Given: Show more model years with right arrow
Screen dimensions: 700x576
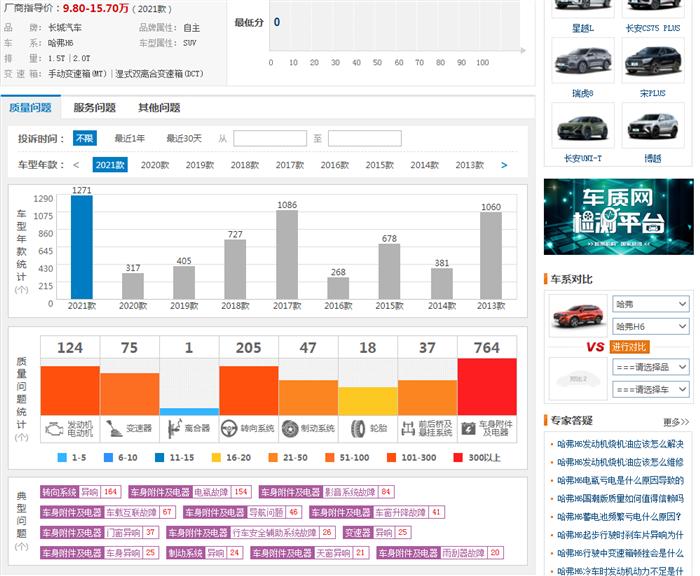Looking at the screenshot, I should (x=504, y=165).
